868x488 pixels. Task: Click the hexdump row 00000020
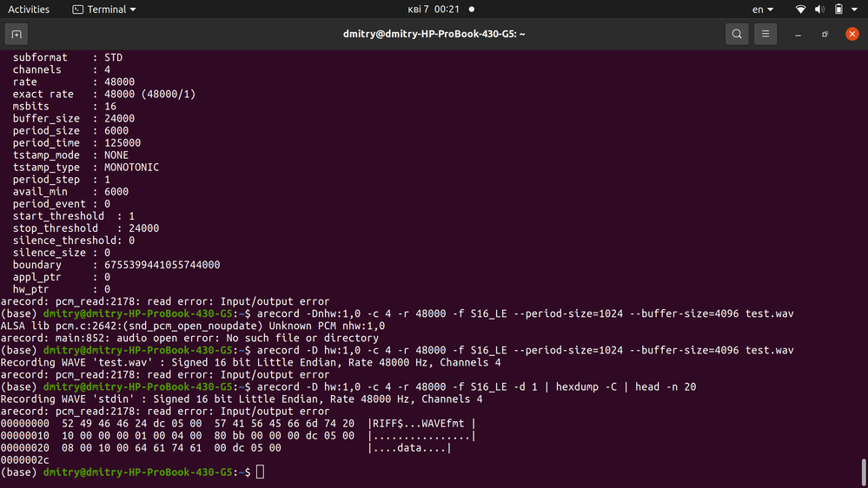(226, 447)
